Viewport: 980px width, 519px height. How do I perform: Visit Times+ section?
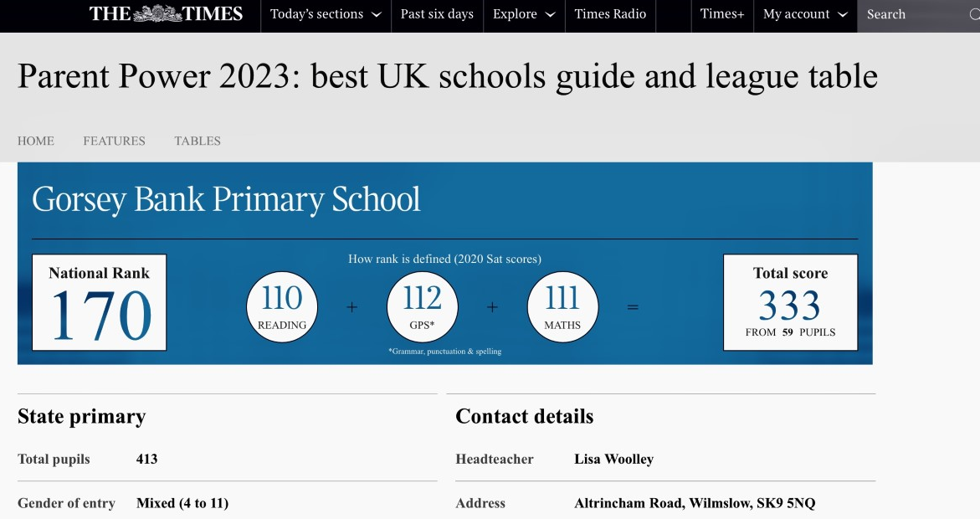click(722, 13)
